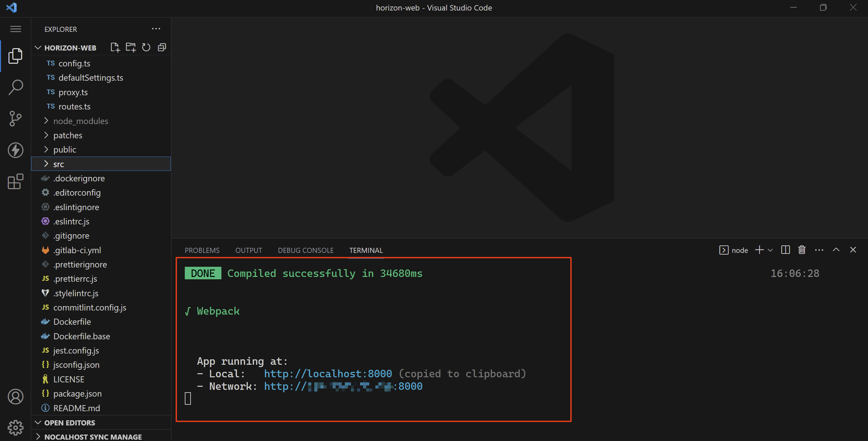Switch to the OUTPUT tab
This screenshot has height=441, width=868.
click(249, 250)
